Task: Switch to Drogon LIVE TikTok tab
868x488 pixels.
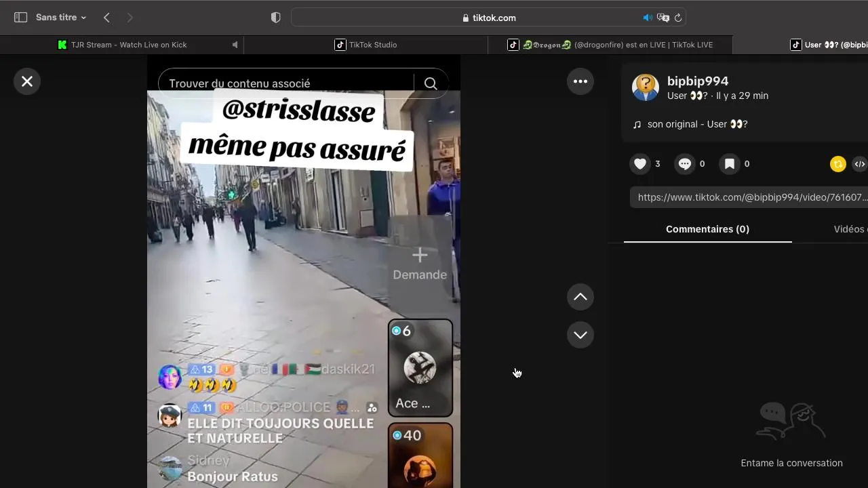Action: click(610, 45)
